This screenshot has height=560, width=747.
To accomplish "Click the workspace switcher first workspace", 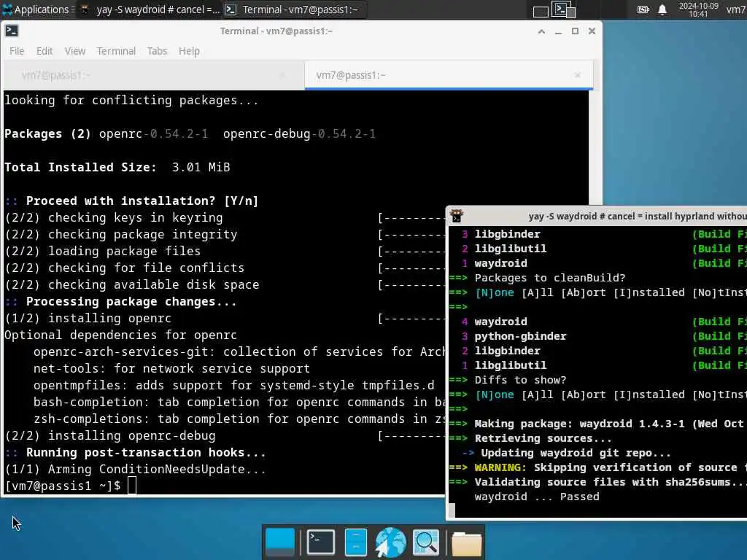I will click(541, 12).
